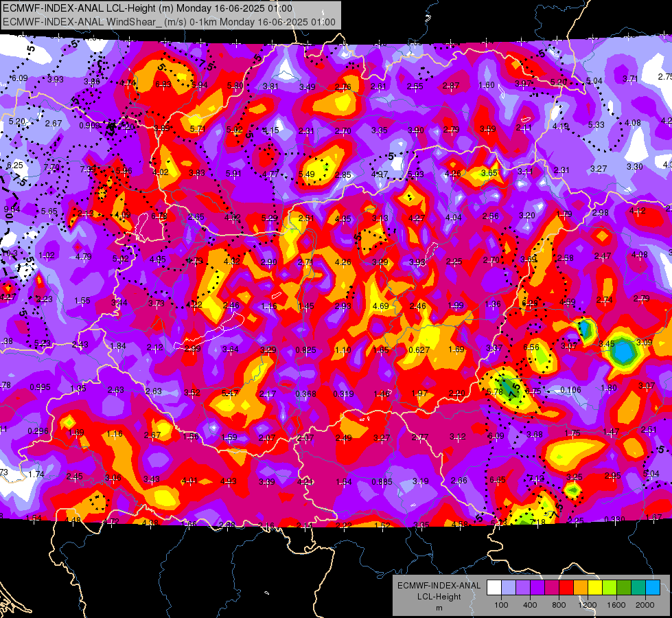Click the 400 label under the legend
The width and height of the screenshot is (672, 618).
point(530,605)
